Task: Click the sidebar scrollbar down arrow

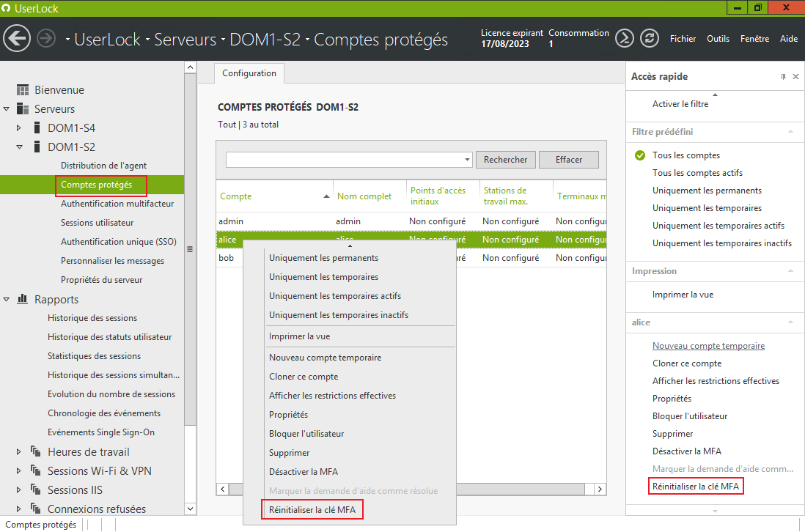Action: point(190,509)
